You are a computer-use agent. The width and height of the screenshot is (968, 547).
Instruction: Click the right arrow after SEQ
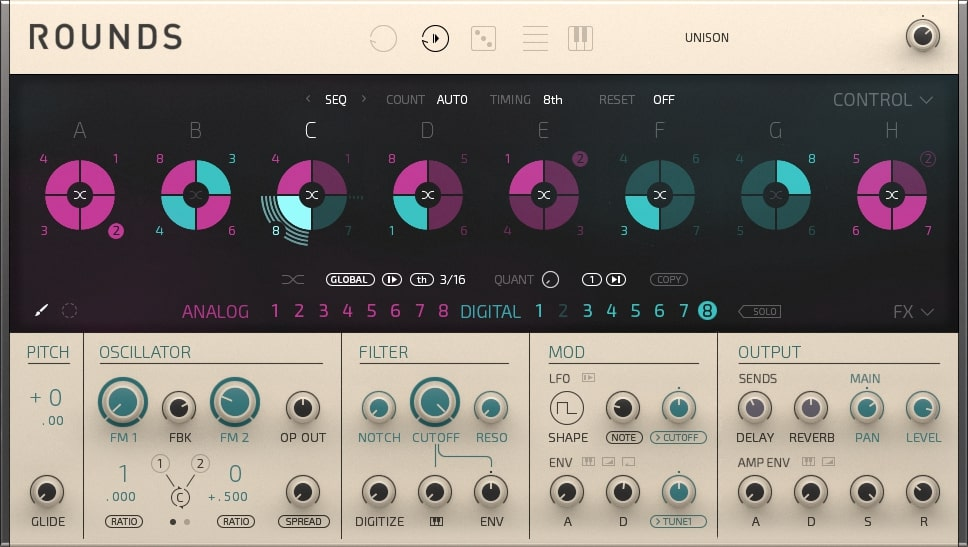364,99
